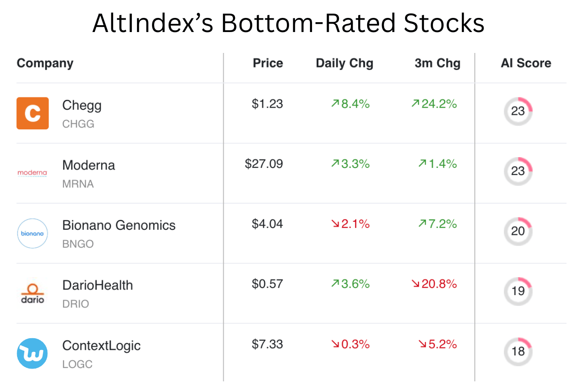Sort by the AI Score header
The width and height of the screenshot is (578, 392).
tap(526, 63)
